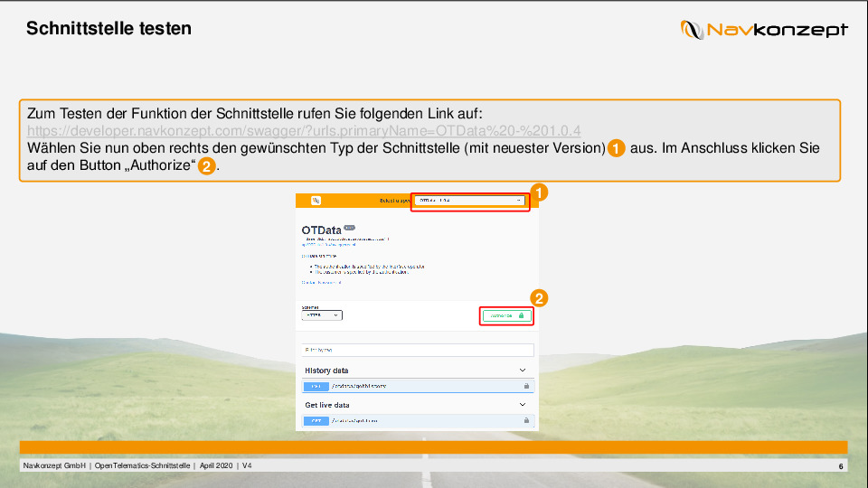Open the Schemes HTTPS dropdown
This screenshot has height=488, width=868.
pyautogui.click(x=322, y=315)
